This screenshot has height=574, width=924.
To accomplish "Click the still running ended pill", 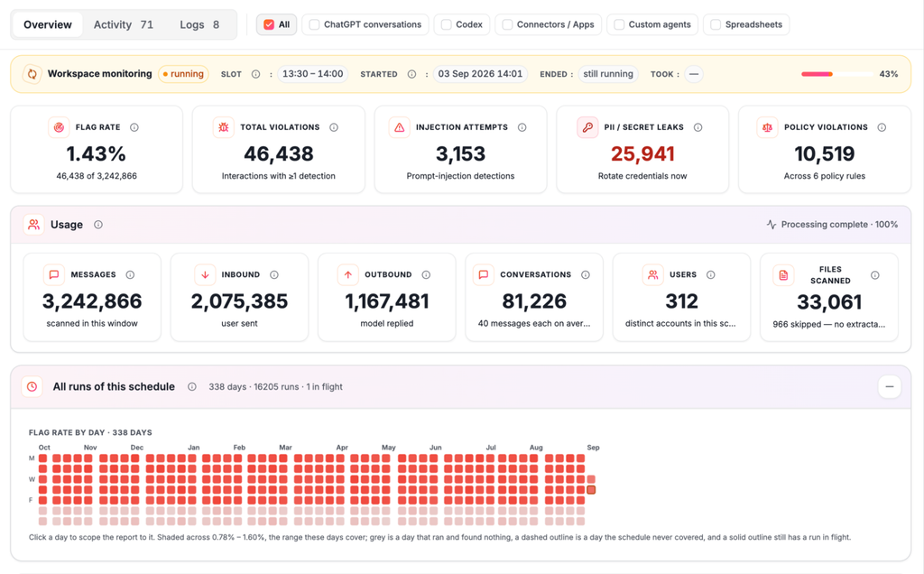I will point(608,74).
